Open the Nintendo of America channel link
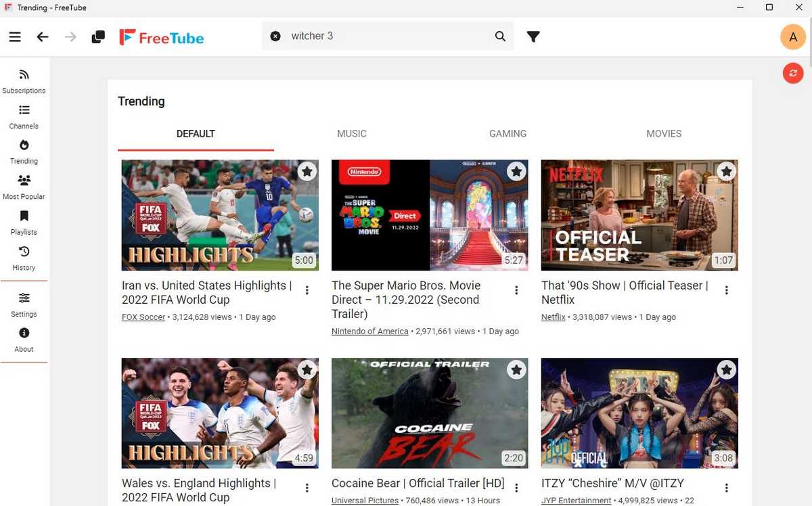Image resolution: width=812 pixels, height=506 pixels. 370,331
